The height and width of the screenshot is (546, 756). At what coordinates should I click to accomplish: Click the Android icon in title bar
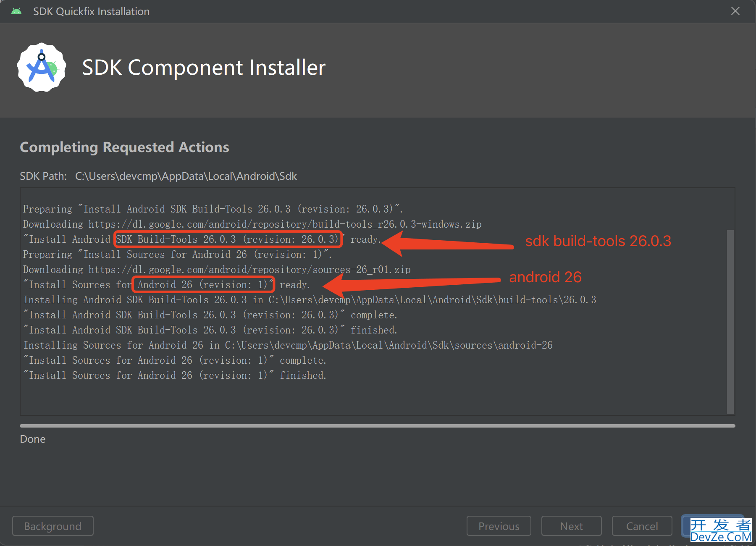pyautogui.click(x=16, y=11)
